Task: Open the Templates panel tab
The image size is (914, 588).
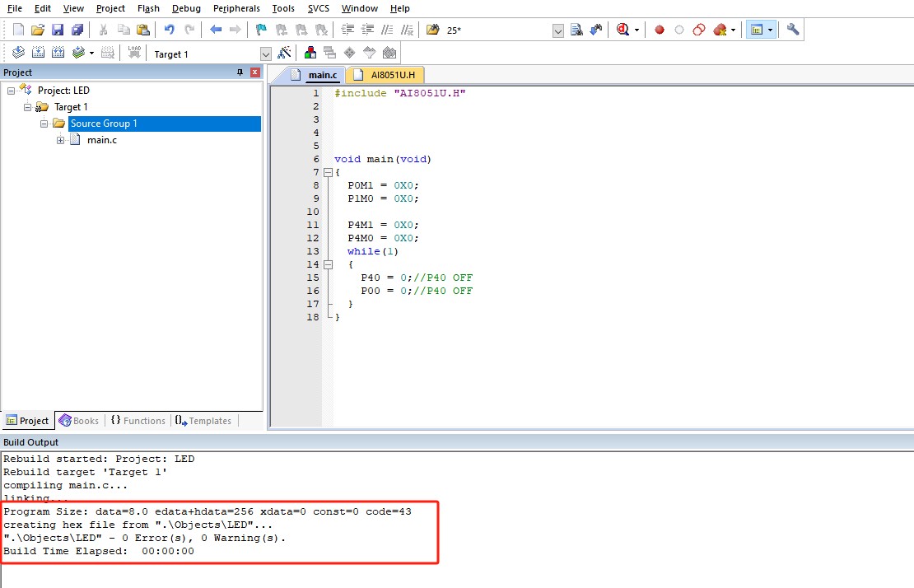Action: coord(203,421)
